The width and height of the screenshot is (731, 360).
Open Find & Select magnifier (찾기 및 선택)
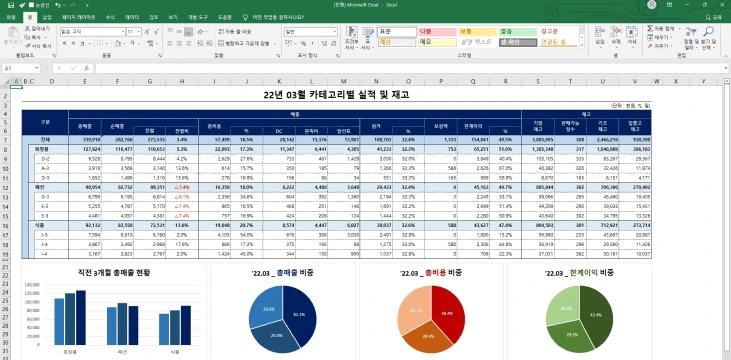708,37
